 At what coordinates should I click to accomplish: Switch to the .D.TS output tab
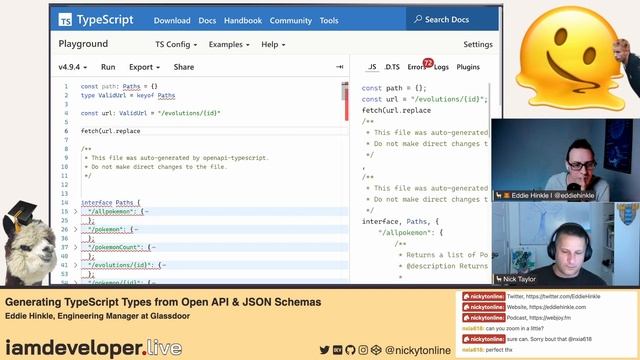392,67
